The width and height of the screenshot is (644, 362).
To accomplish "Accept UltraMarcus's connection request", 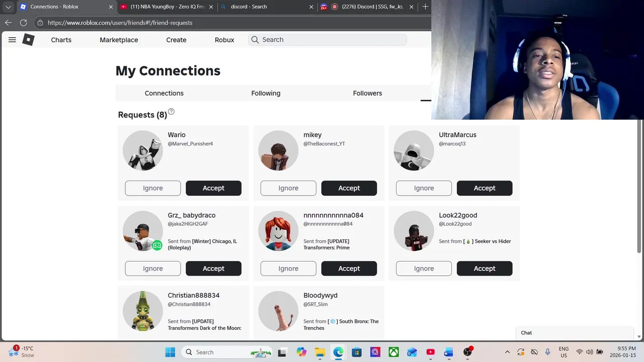I will 485,188.
